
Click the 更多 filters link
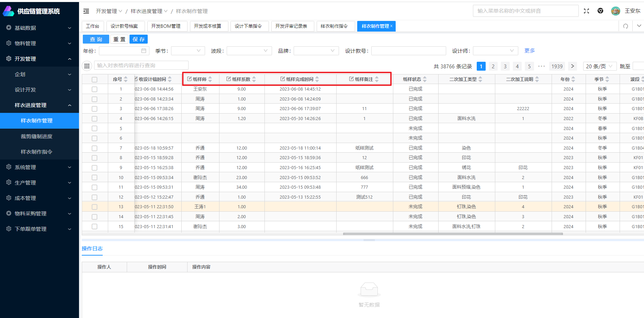pos(529,51)
